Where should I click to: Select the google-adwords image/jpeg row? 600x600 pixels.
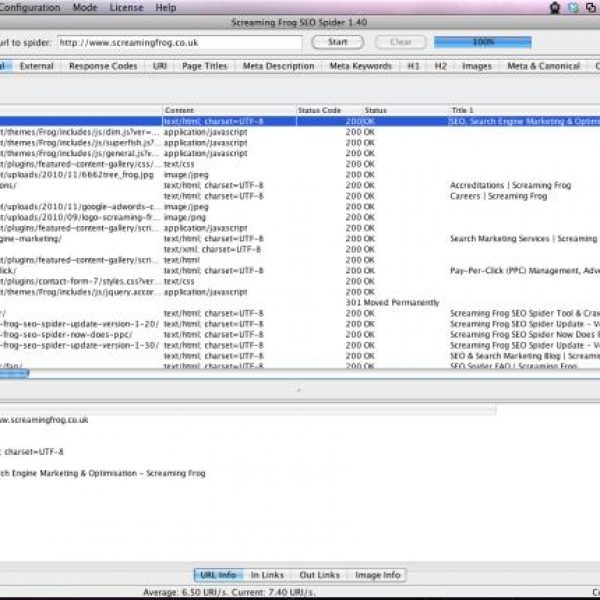click(300, 207)
